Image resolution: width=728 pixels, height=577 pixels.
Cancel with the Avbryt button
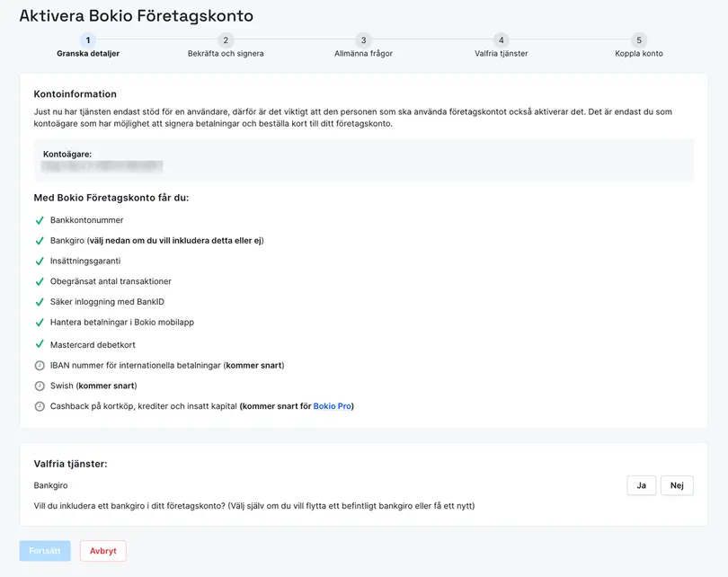103,551
